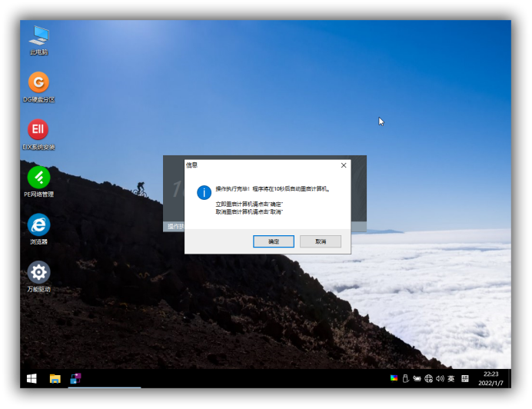Launch DG硬盘分区 disk partition tool
The width and height of the screenshot is (532, 409).
pos(38,82)
